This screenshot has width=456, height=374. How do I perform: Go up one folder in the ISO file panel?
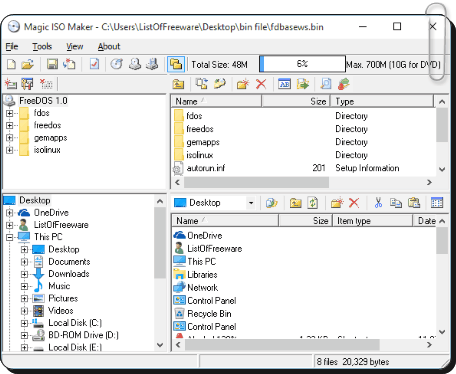[x=178, y=84]
